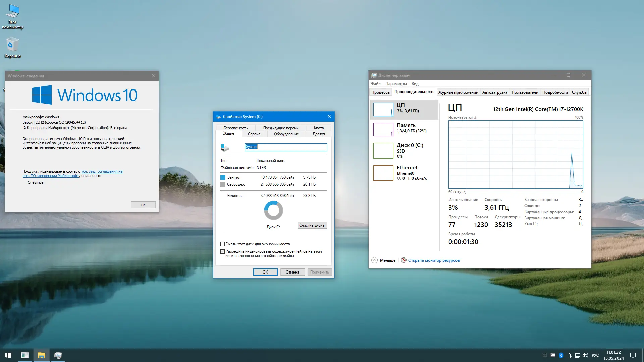This screenshot has height=362, width=644.
Task: Select the Ethernet performance graph thumbnail
Action: click(383, 173)
